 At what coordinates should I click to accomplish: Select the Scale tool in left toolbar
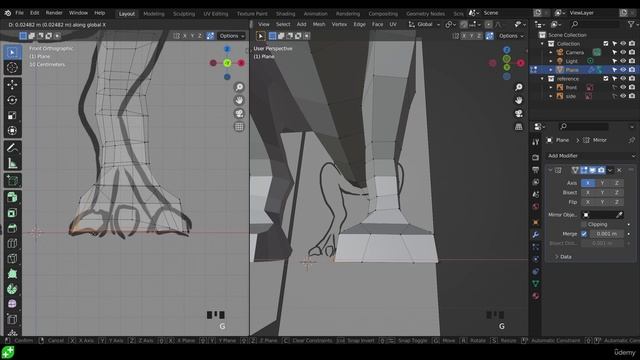pos(12,116)
